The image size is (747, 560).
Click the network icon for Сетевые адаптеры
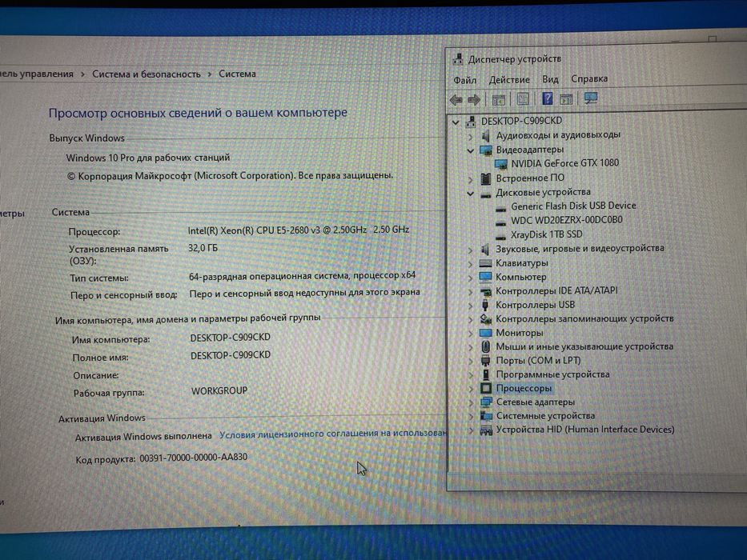click(486, 402)
